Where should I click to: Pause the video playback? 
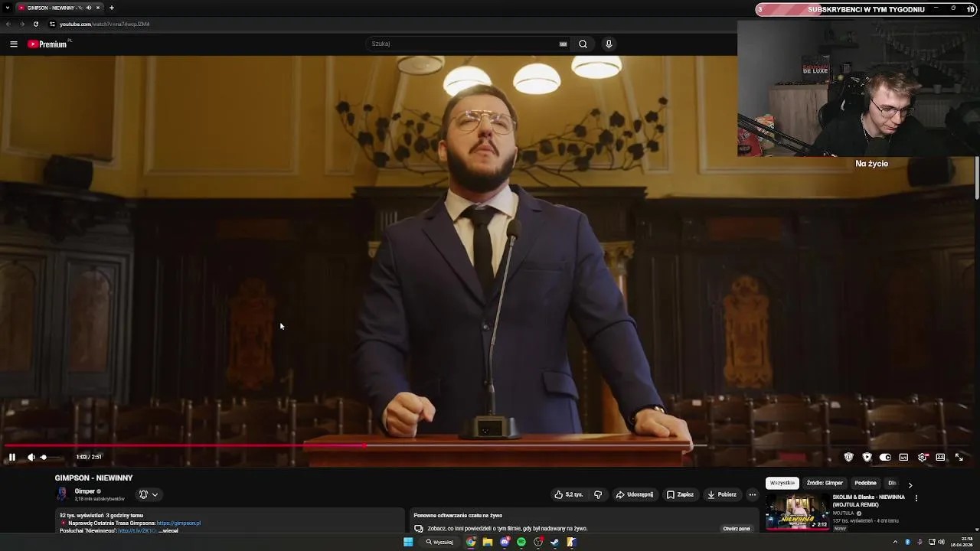11,457
